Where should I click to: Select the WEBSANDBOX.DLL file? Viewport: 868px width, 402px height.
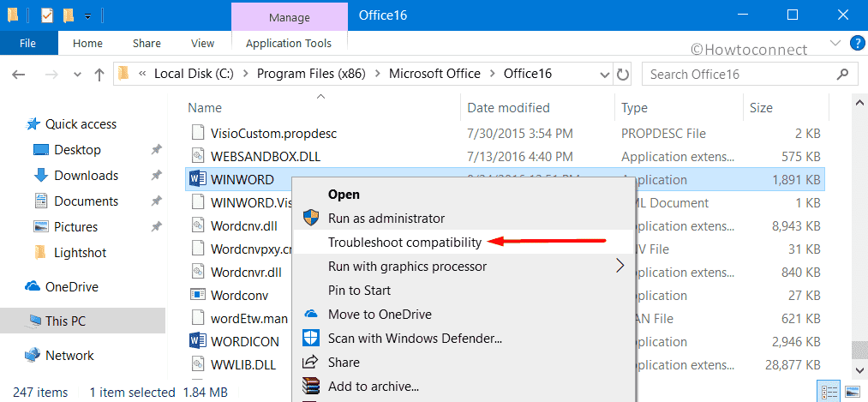coord(265,157)
